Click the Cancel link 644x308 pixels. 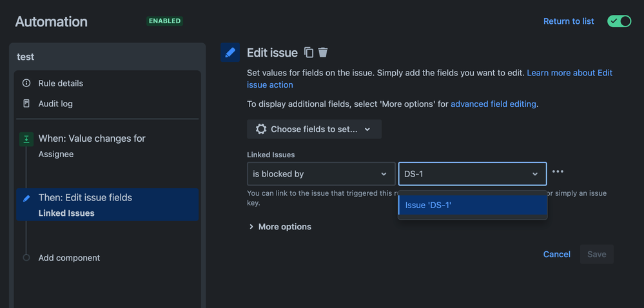click(x=556, y=255)
